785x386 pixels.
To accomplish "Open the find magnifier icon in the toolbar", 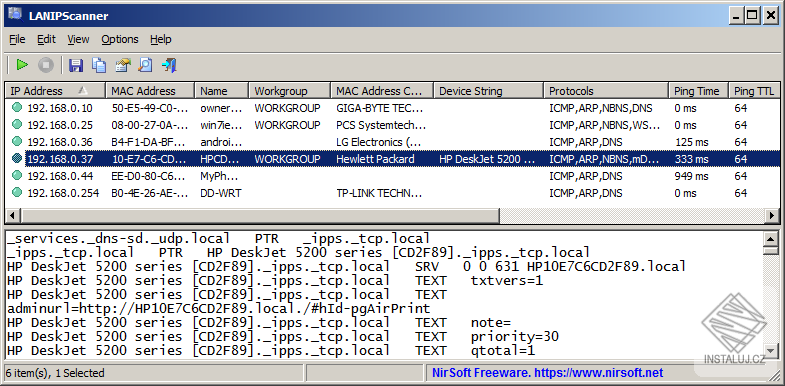I will tap(145, 65).
